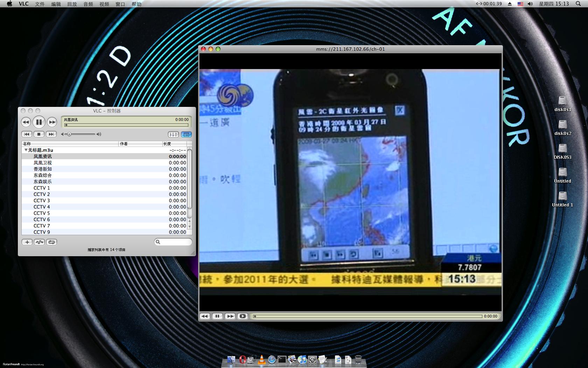Screen dimensions: 588x368
Task: Open the Apple menu
Action: pyautogui.click(x=9, y=4)
